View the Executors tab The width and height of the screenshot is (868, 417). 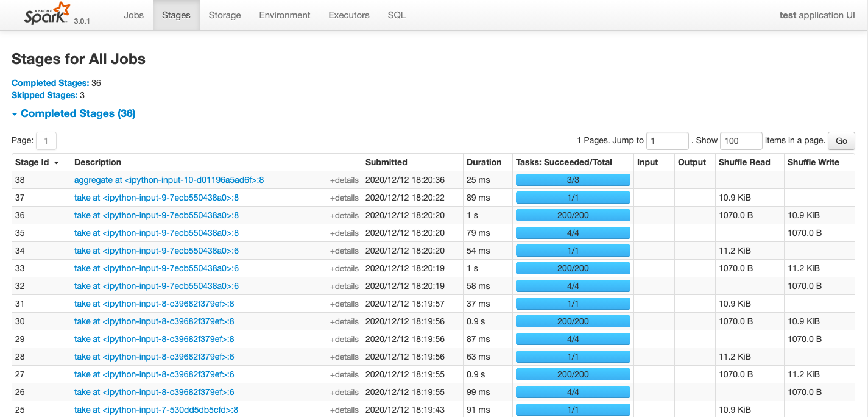tap(349, 15)
